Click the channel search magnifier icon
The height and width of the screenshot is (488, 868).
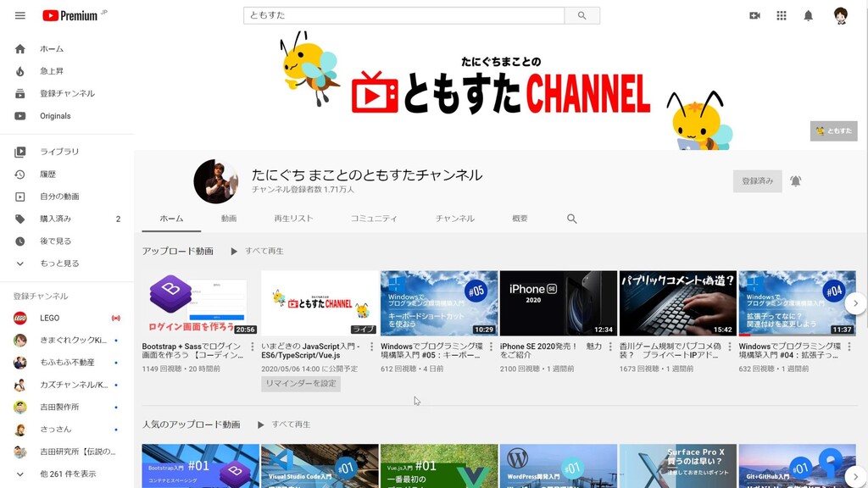click(572, 219)
